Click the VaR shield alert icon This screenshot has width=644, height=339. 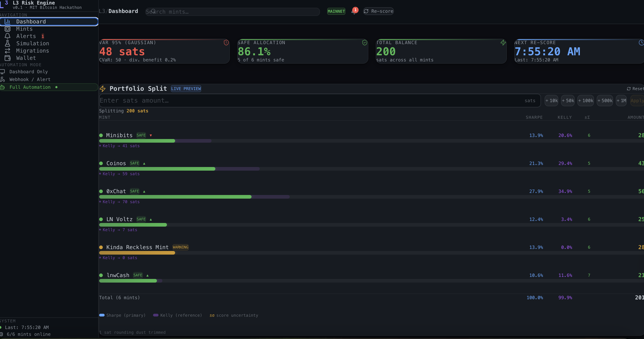coord(226,43)
